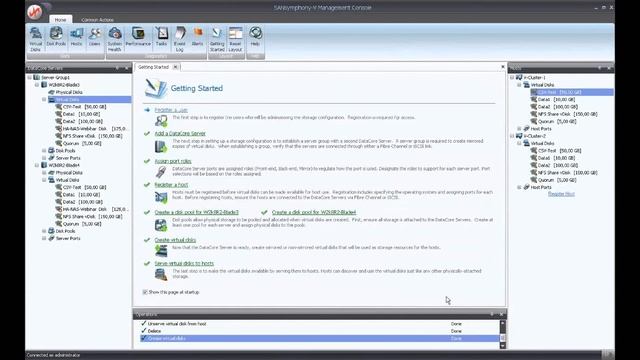The height and width of the screenshot is (360, 640).
Task: Click the Create a disk pool step icon
Action: pyautogui.click(x=161, y=225)
